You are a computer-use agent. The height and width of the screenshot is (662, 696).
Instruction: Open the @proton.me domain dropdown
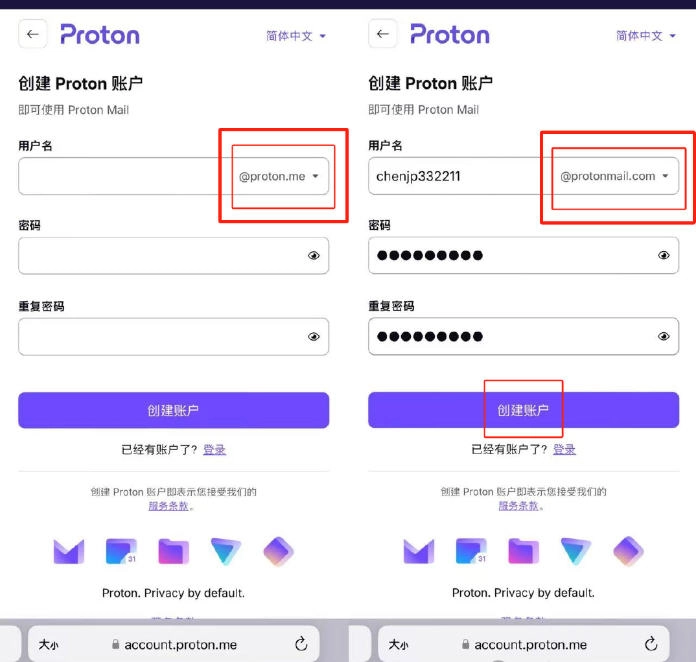pos(279,177)
